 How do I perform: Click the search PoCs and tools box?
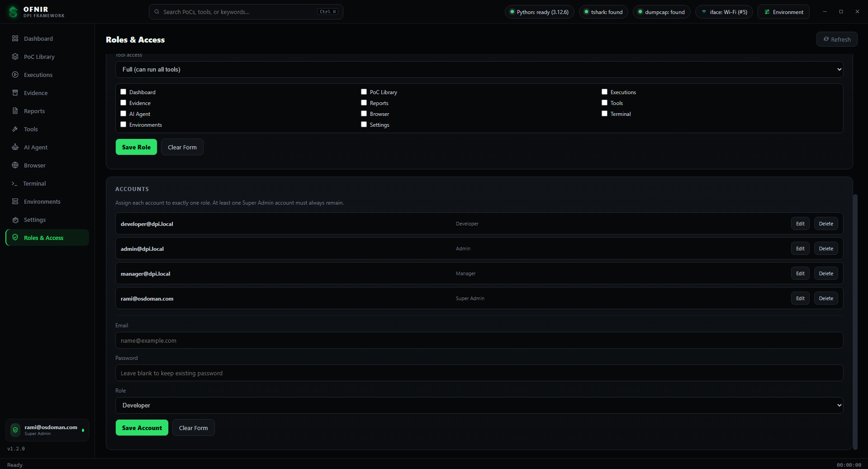coord(246,12)
